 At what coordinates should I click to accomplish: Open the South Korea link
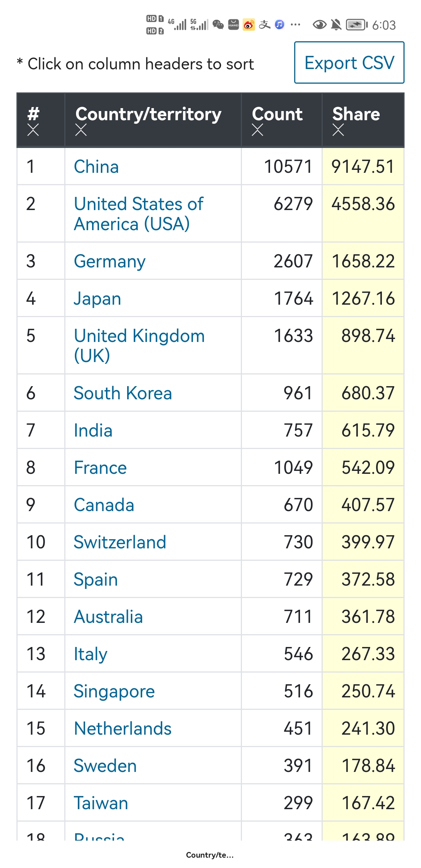click(123, 393)
